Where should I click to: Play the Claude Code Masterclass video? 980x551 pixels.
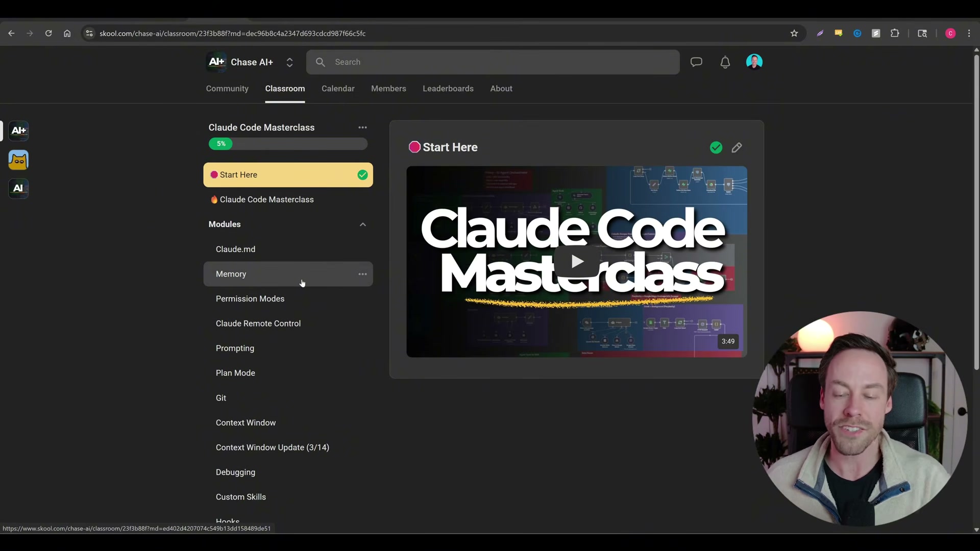coord(577,261)
